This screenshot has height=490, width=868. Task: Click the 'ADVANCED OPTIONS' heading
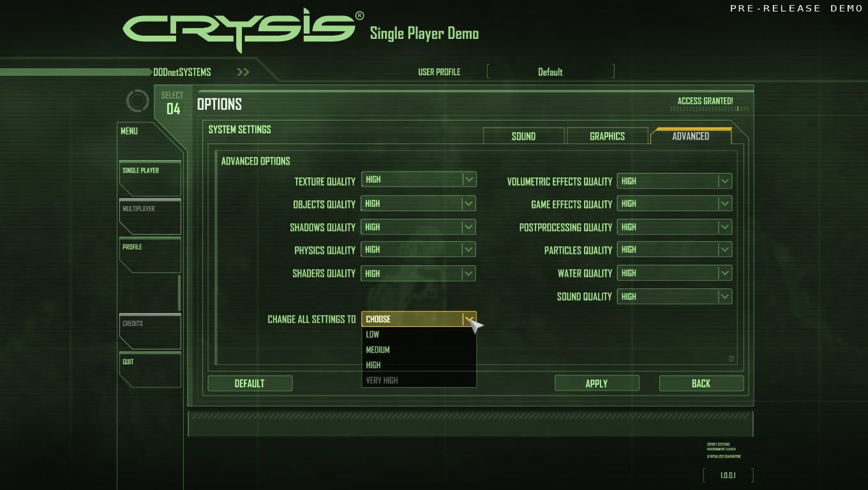pos(256,161)
